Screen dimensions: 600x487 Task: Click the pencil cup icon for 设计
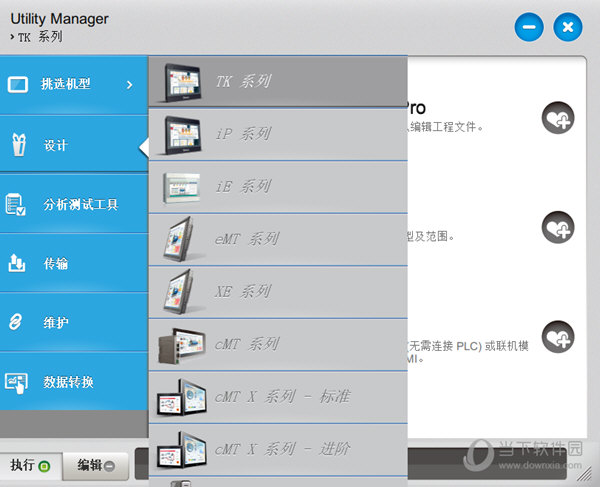tap(19, 145)
